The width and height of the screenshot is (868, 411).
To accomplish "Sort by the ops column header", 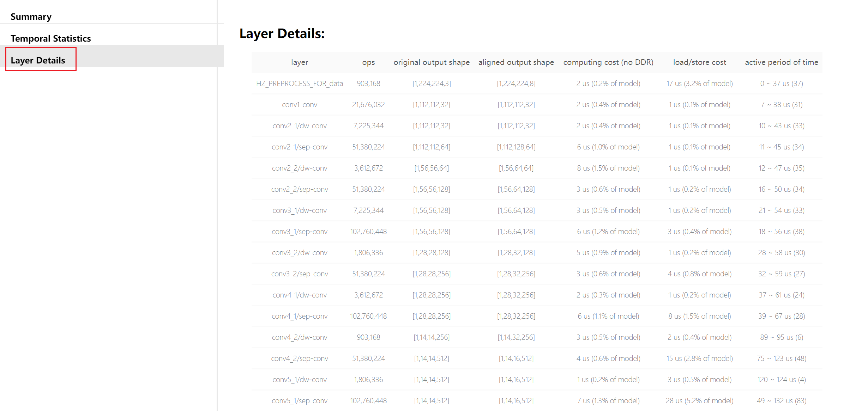I will tap(368, 62).
